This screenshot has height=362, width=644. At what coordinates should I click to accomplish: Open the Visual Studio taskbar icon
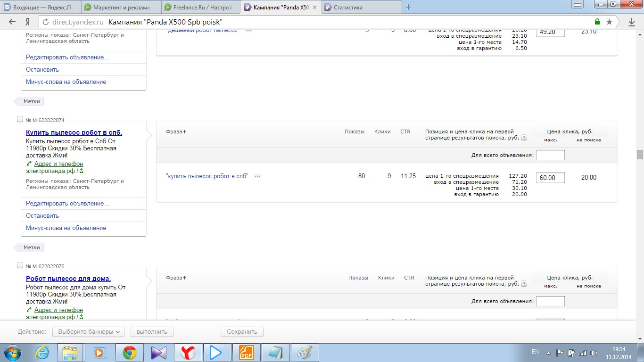point(158,353)
